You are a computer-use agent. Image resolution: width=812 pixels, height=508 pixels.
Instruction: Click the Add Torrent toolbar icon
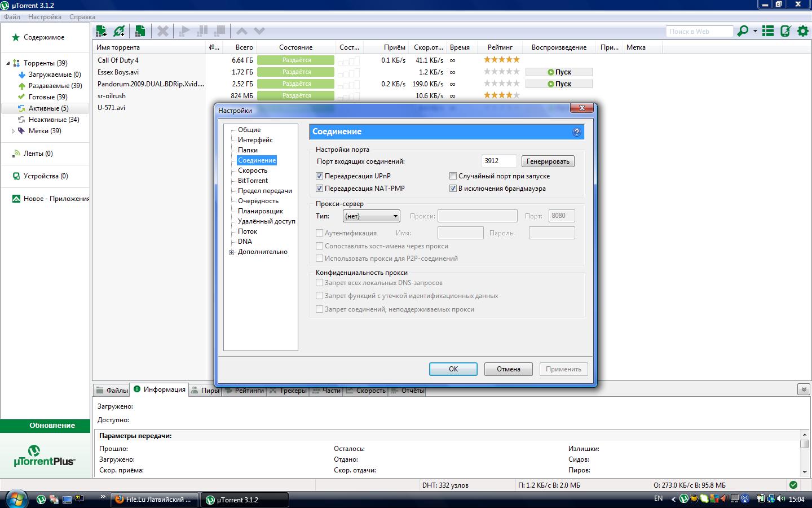click(101, 31)
